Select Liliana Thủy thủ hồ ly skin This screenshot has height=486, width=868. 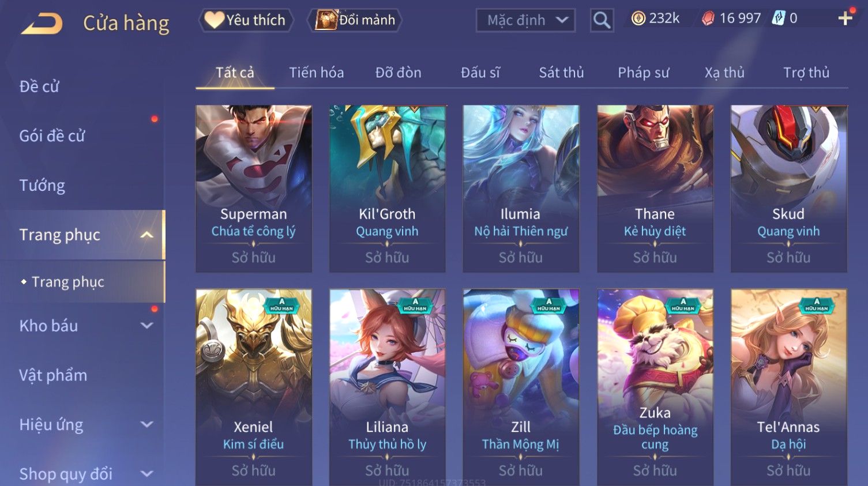(x=387, y=387)
